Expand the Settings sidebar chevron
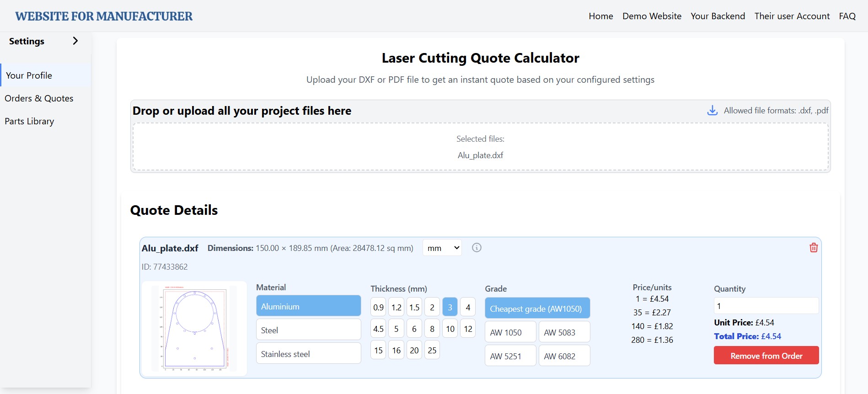Screen dimensions: 868x394 [75, 41]
